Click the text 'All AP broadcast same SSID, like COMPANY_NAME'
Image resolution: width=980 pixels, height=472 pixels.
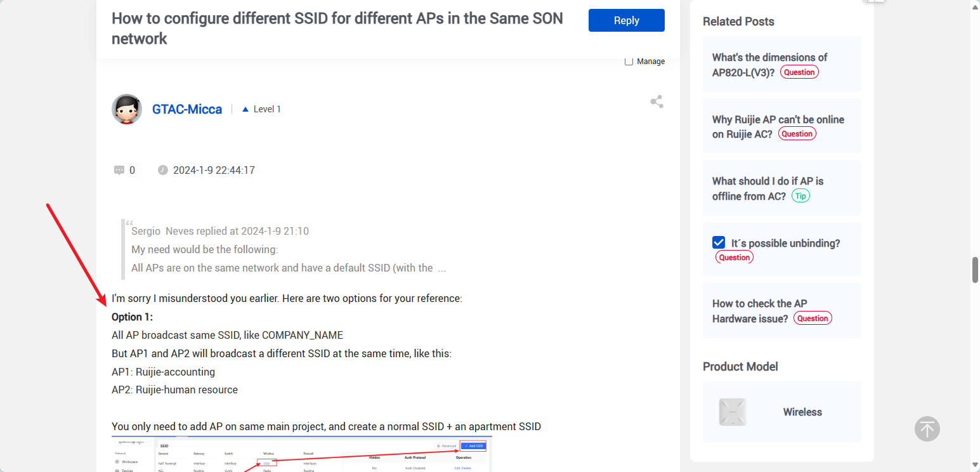pos(227,335)
